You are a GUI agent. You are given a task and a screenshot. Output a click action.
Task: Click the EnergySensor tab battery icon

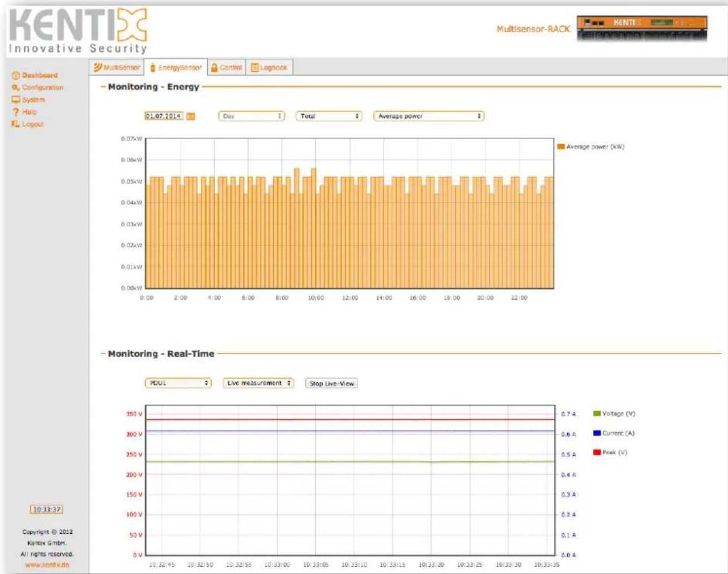[153, 68]
